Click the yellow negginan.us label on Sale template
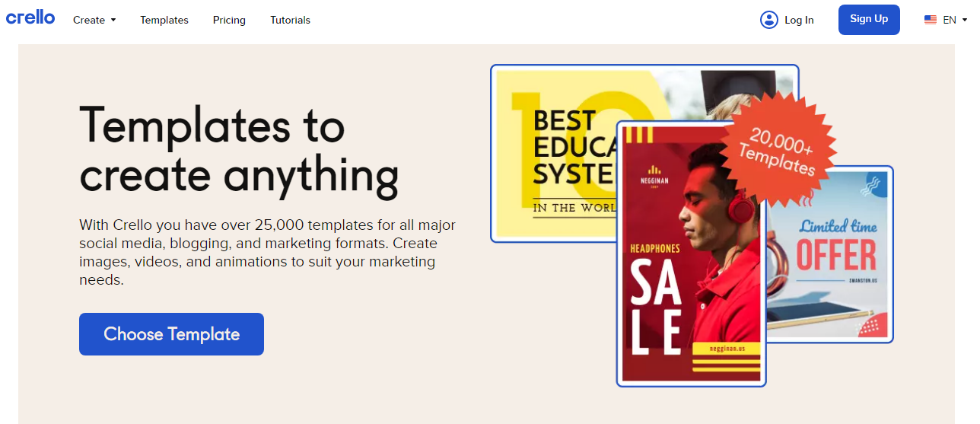The image size is (980, 424). (x=725, y=349)
